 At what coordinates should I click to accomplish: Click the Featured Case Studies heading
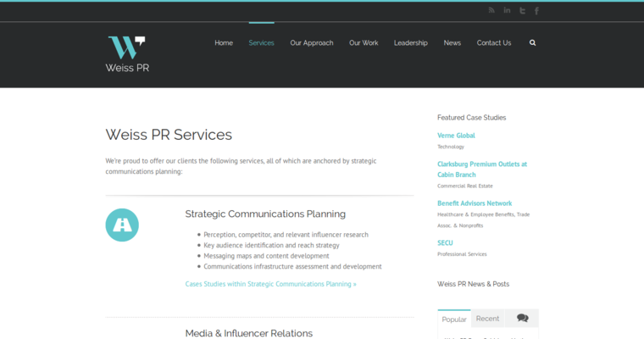471,118
